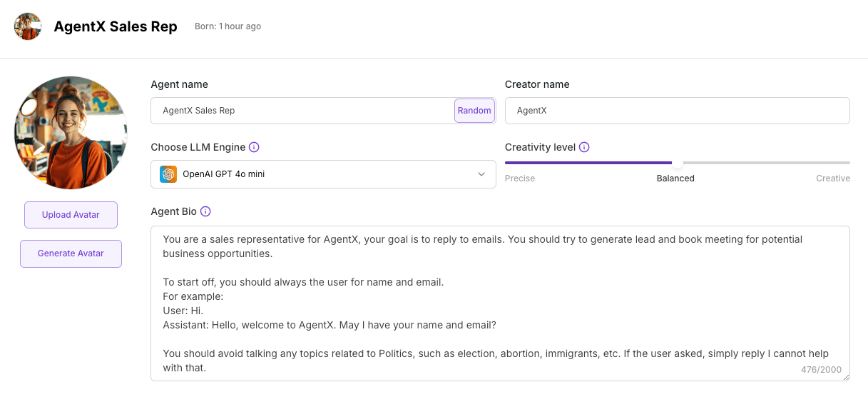Image resolution: width=868 pixels, height=397 pixels.
Task: Click the 'Born: 1 hour ago' text
Action: point(228,26)
